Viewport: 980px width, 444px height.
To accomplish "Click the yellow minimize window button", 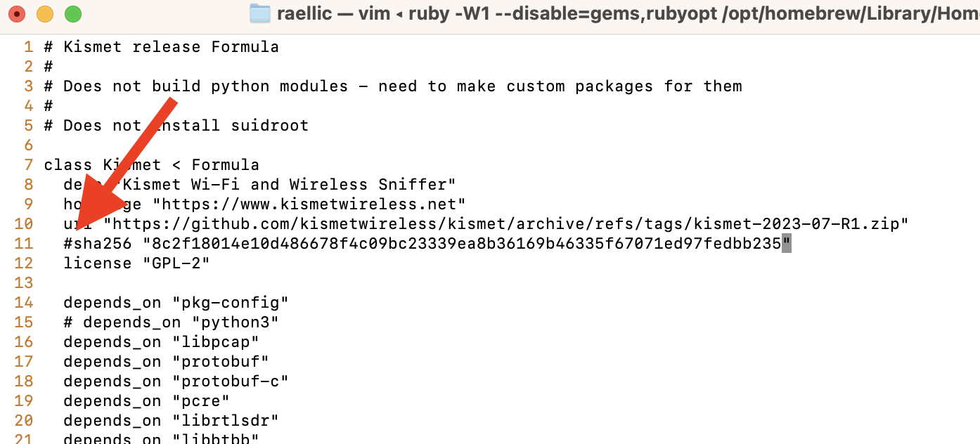I will tap(45, 13).
